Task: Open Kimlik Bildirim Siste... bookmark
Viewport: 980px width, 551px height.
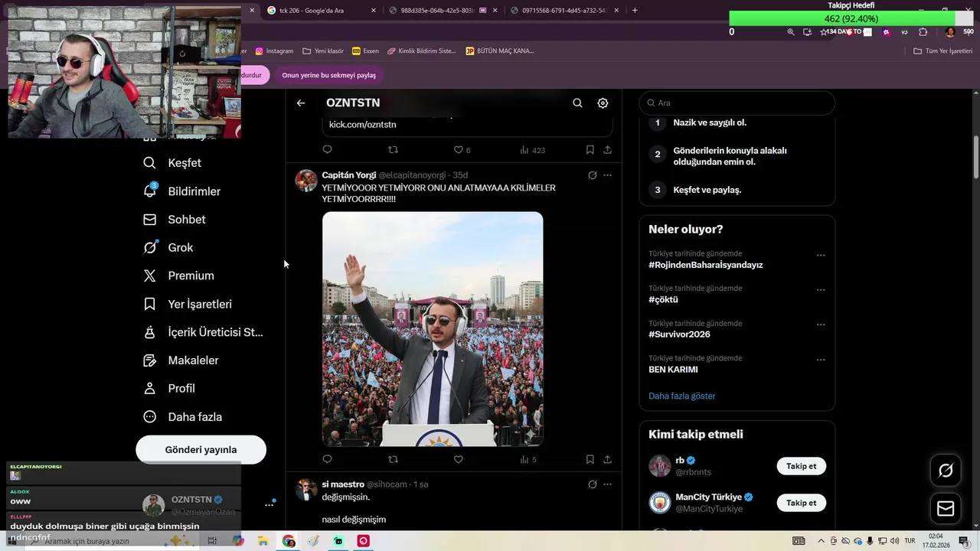Action: 421,51
